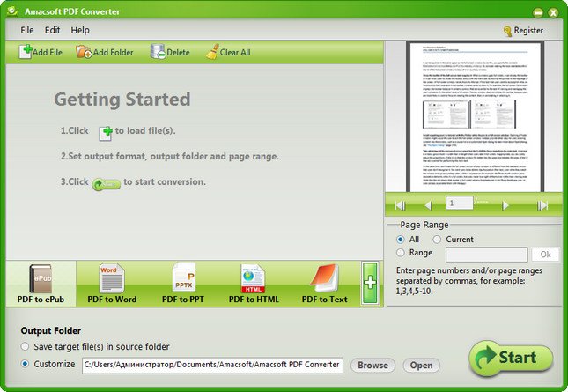The height and width of the screenshot is (392, 568).
Task: Click the Add Folder toolbar icon
Action: [x=84, y=52]
